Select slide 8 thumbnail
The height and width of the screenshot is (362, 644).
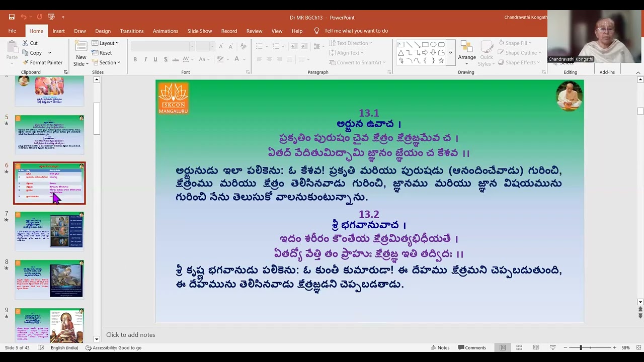(x=49, y=279)
